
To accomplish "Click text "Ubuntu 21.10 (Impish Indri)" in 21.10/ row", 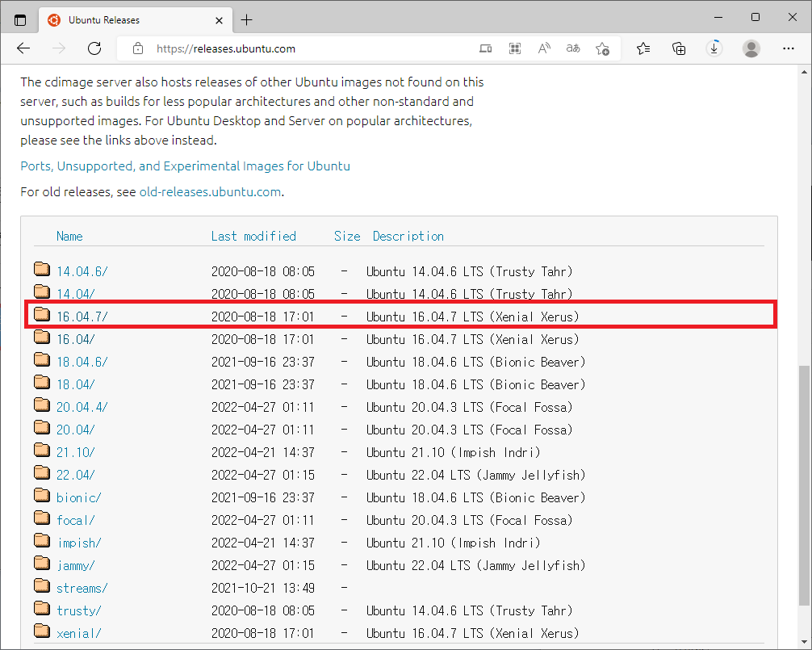I will point(453,453).
